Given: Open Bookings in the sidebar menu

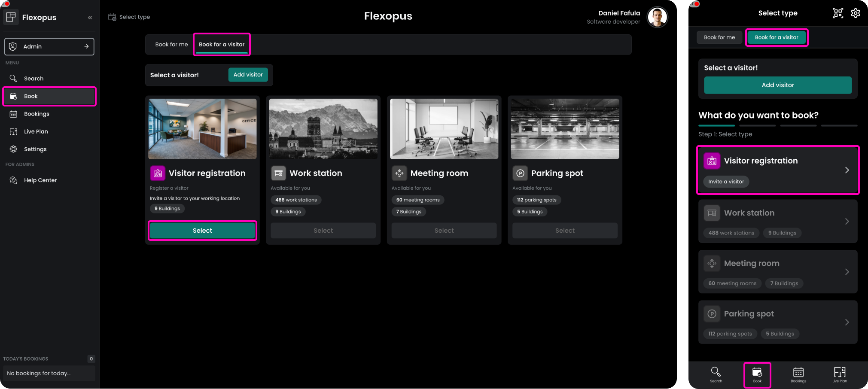Looking at the screenshot, I should click(37, 114).
